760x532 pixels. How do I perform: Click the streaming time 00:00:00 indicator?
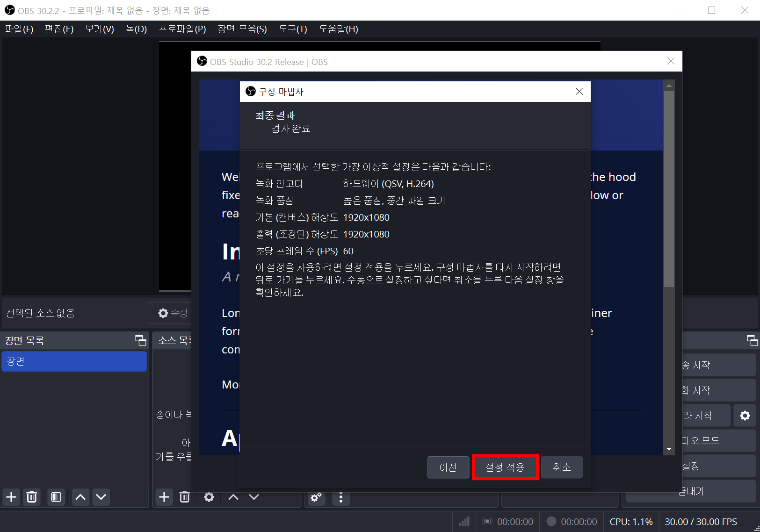[508, 522]
